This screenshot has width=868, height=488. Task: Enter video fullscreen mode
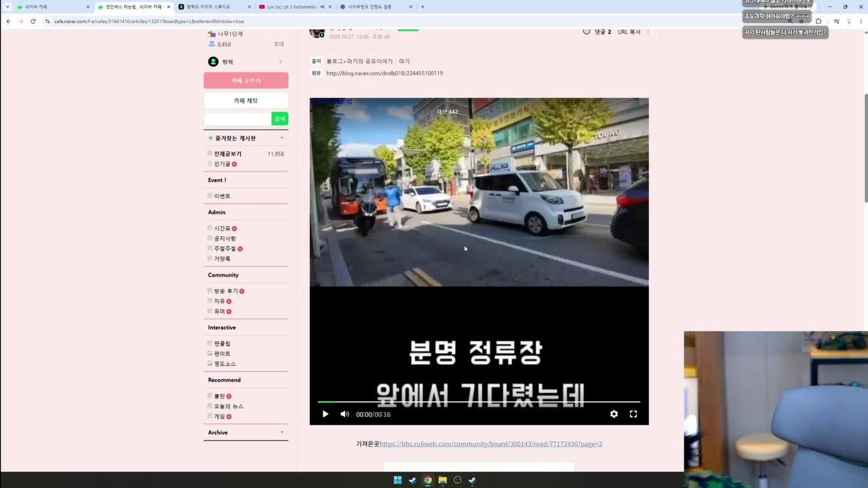click(x=633, y=414)
